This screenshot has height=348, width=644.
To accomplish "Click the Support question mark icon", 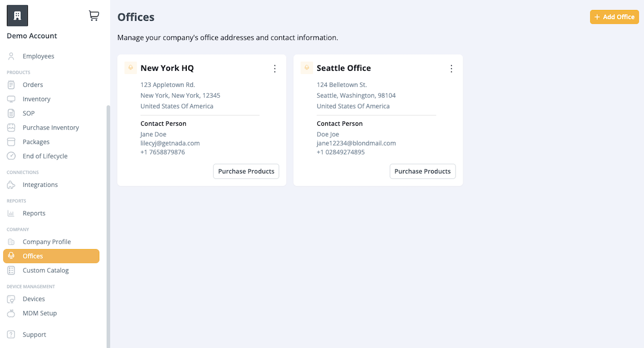I will (11, 335).
